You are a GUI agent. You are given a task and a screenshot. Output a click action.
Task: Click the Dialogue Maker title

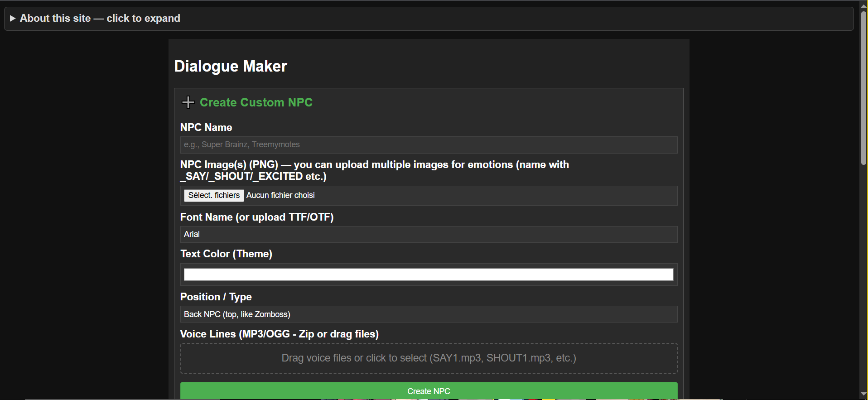tap(231, 67)
